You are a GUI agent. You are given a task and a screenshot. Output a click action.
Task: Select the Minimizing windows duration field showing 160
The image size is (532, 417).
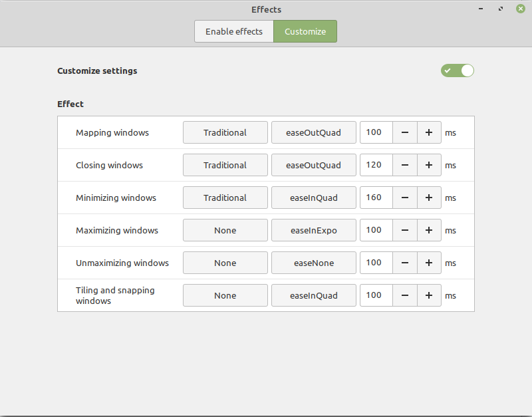(x=376, y=198)
